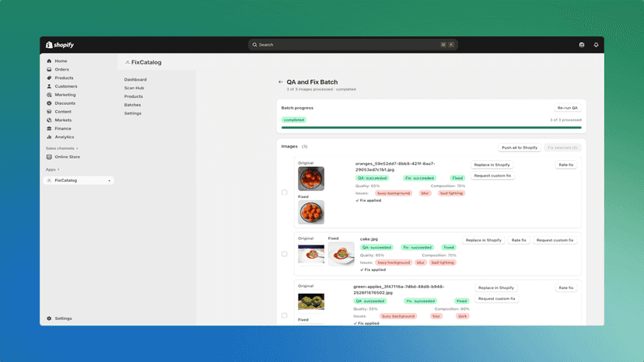The width and height of the screenshot is (644, 362).
Task: Go back with the arrow beside QA and Fix Batch
Action: tap(281, 82)
